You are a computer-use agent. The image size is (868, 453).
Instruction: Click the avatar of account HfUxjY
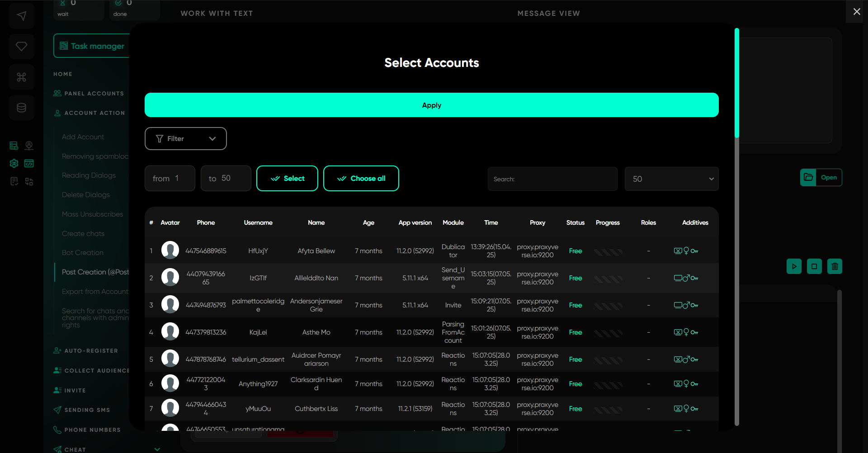170,250
